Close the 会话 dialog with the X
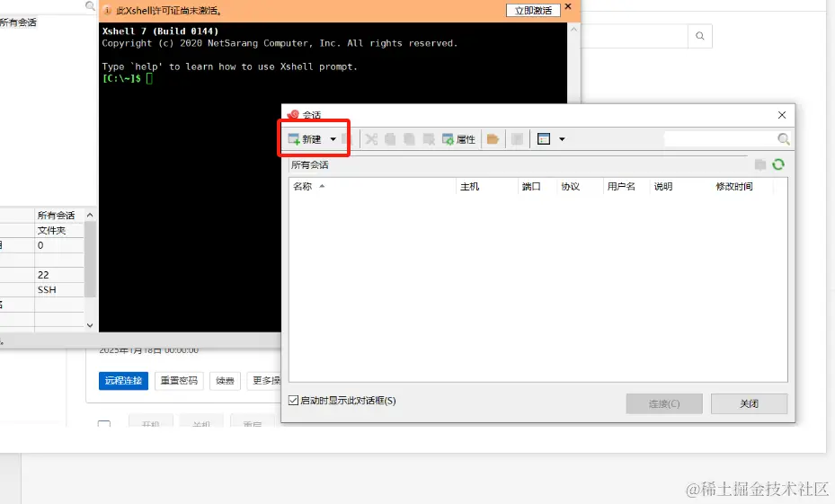The image size is (835, 504). pos(782,115)
